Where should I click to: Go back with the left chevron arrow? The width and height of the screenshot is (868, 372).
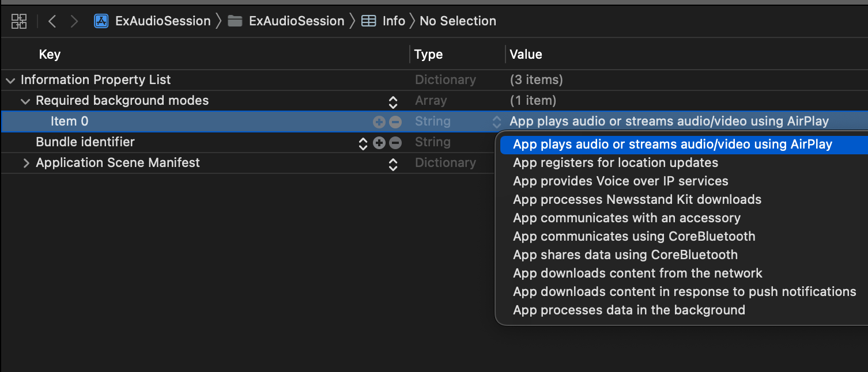pyautogui.click(x=52, y=21)
